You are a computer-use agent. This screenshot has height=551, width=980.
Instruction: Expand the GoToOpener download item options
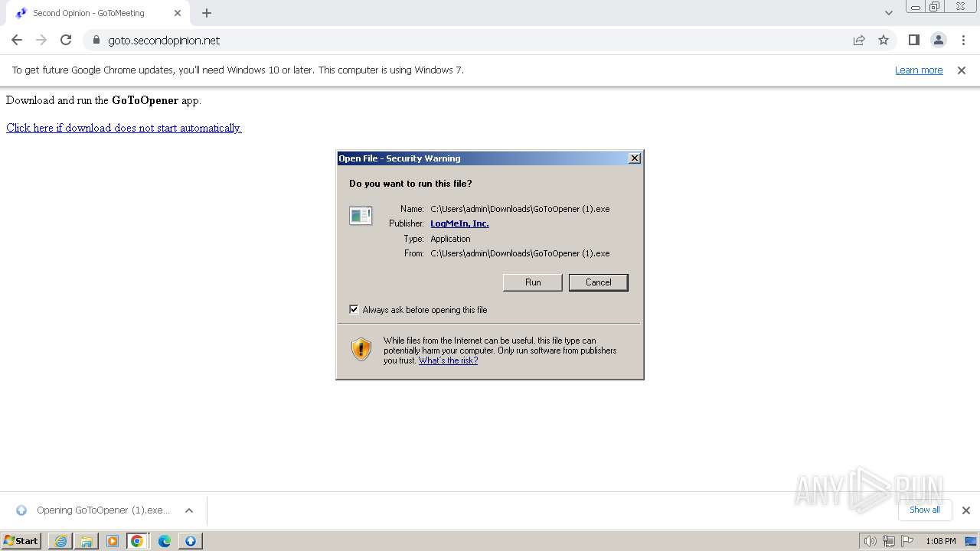pos(189,510)
